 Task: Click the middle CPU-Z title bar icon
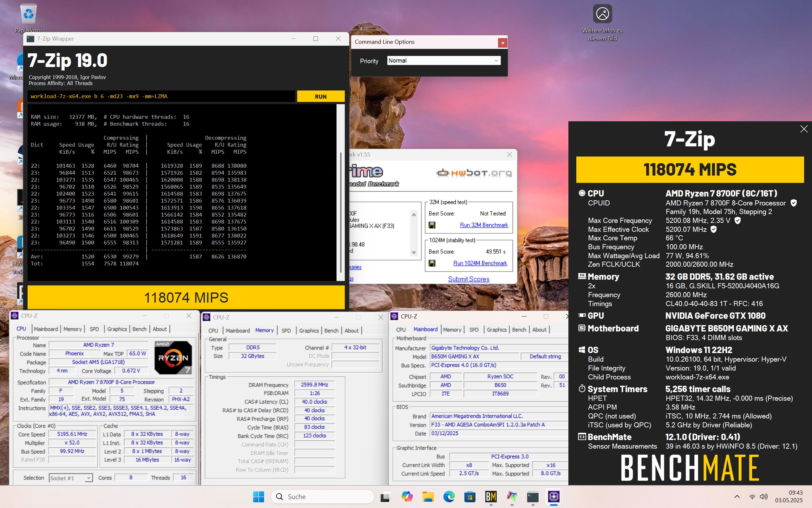(207, 317)
